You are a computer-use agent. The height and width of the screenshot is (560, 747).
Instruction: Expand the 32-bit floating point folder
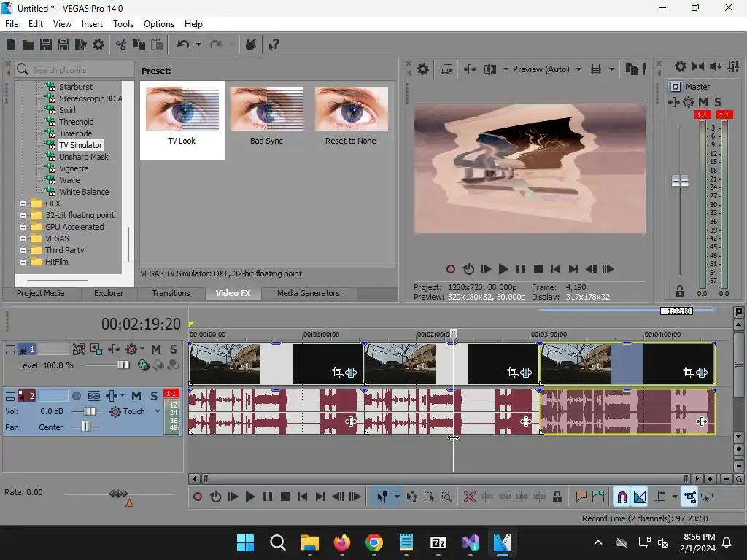tap(23, 215)
